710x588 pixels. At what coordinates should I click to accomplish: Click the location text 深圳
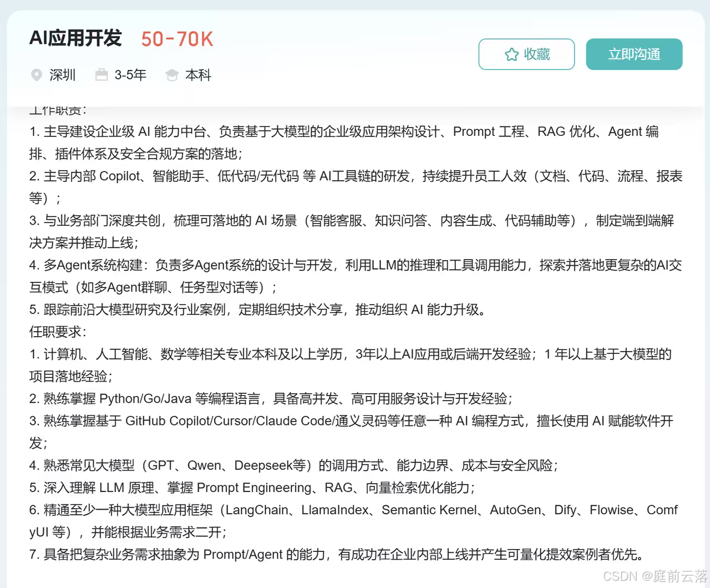(x=62, y=75)
